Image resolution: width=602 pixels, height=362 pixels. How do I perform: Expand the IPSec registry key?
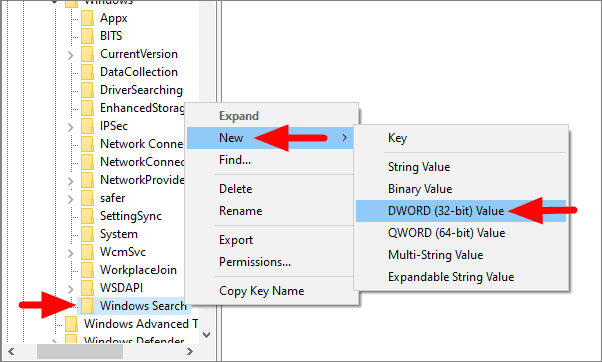(71, 127)
